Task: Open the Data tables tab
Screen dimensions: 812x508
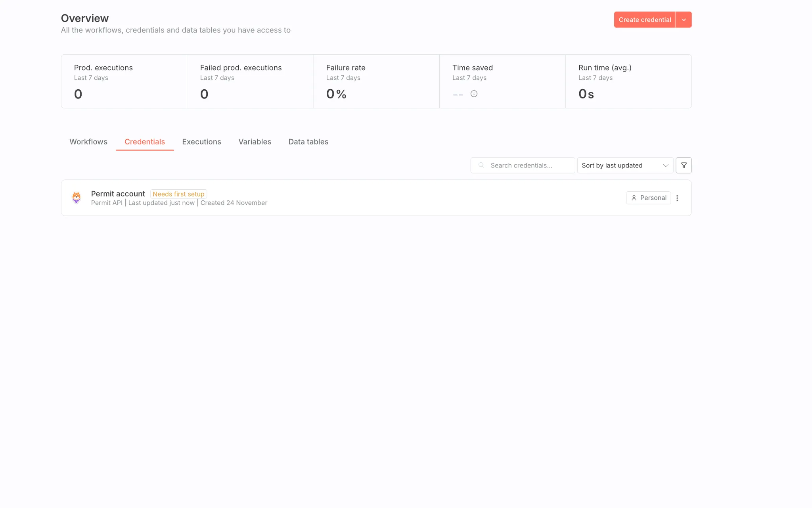Action: pos(308,142)
